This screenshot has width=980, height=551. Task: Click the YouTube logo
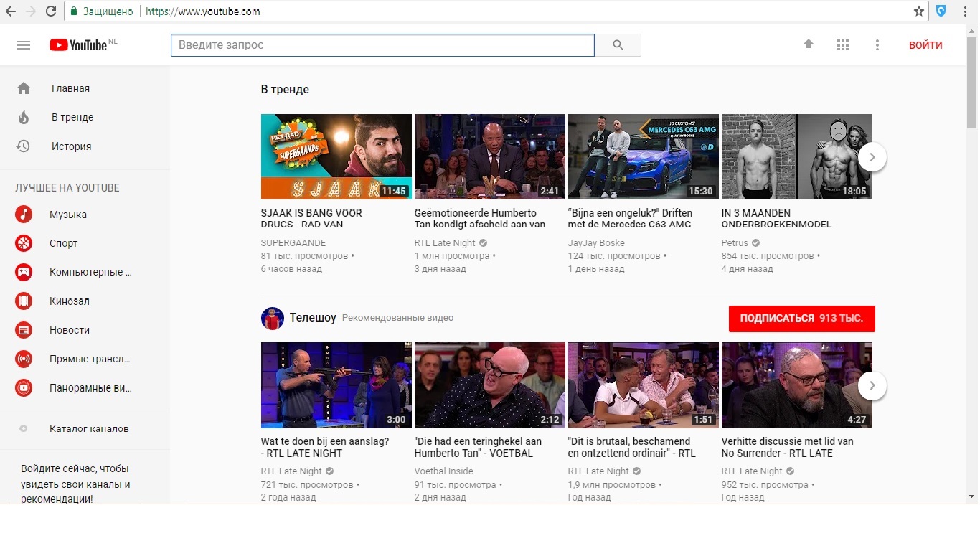click(78, 45)
